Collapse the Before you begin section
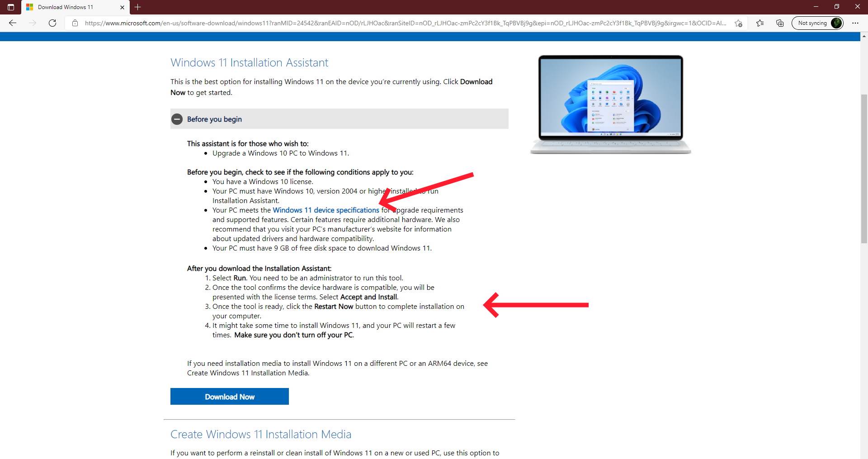This screenshot has width=868, height=459. point(178,119)
